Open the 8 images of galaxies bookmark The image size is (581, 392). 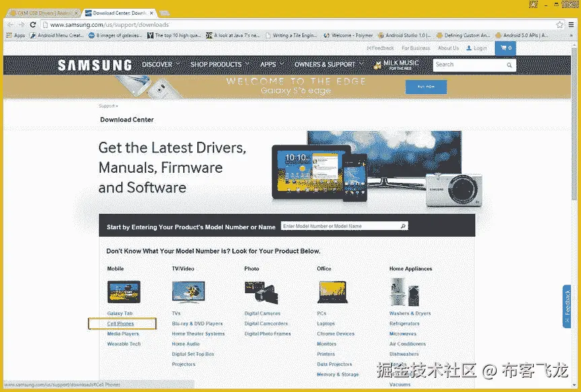coord(115,35)
